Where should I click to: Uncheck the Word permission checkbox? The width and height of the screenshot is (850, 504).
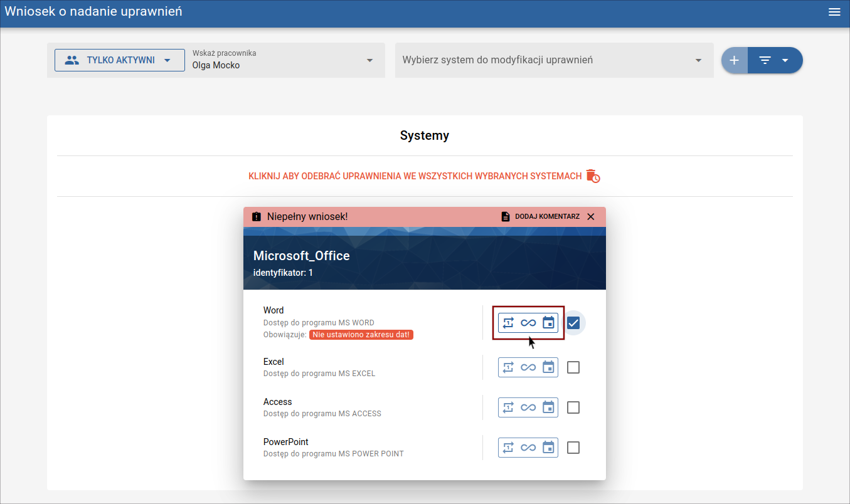pos(573,323)
